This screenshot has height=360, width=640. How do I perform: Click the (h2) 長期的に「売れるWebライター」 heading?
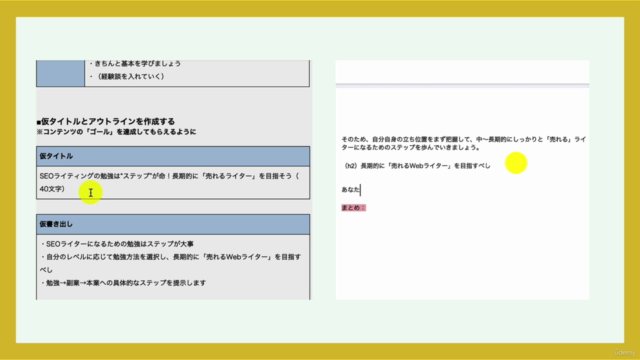pos(416,166)
